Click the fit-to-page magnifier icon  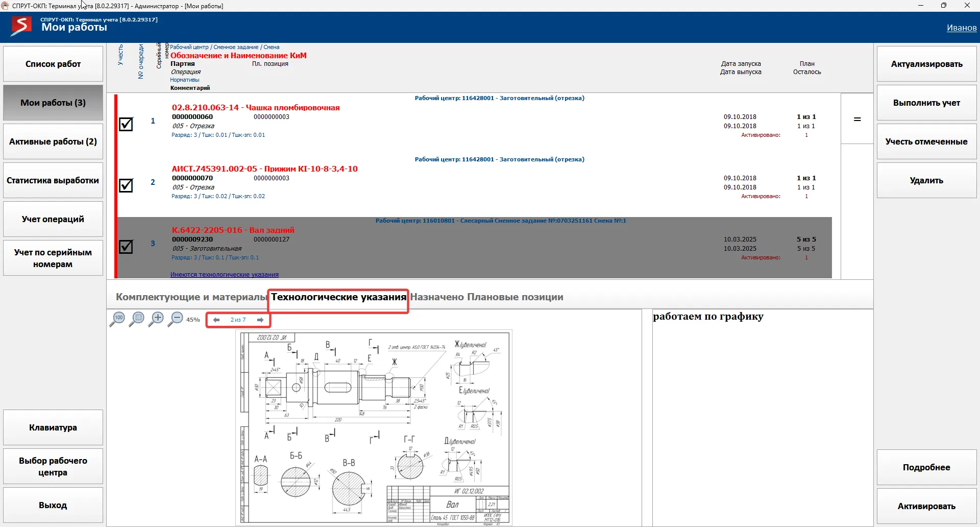pos(137,319)
